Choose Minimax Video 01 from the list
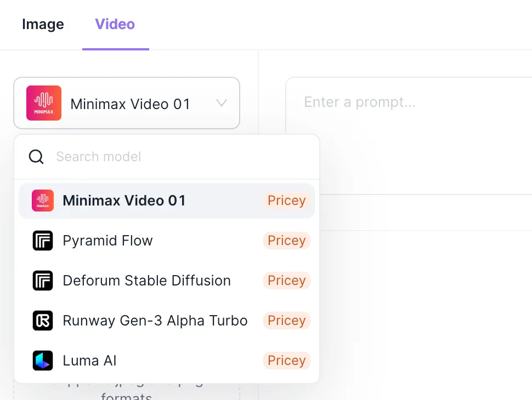Screen dimensions: 532x400 pyautogui.click(x=124, y=201)
